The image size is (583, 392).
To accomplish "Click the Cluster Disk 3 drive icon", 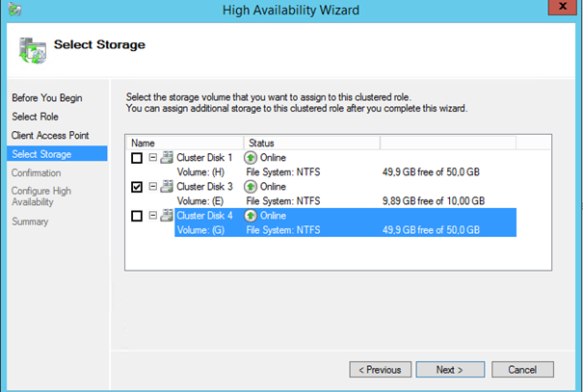I will click(x=166, y=187).
